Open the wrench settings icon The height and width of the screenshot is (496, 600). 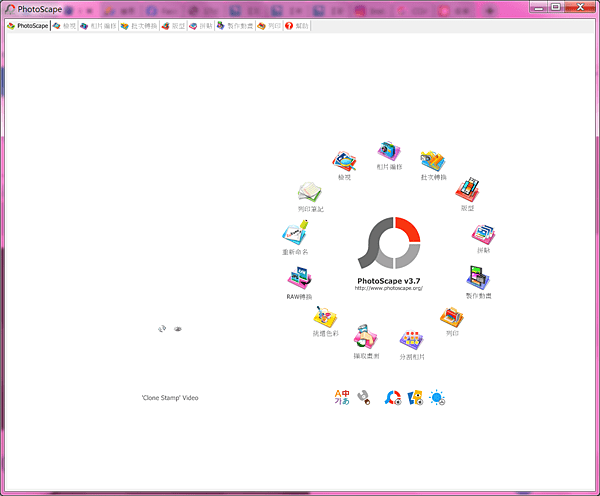tap(364, 398)
